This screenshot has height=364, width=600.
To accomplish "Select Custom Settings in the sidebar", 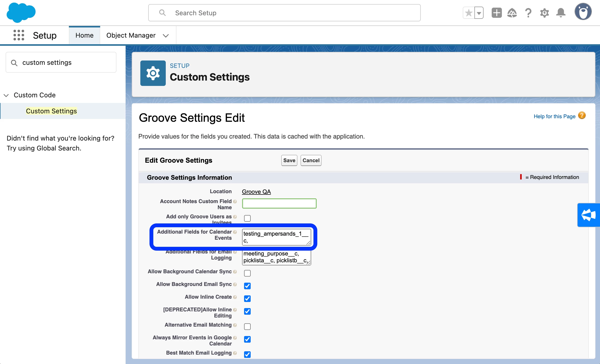I will pyautogui.click(x=51, y=111).
